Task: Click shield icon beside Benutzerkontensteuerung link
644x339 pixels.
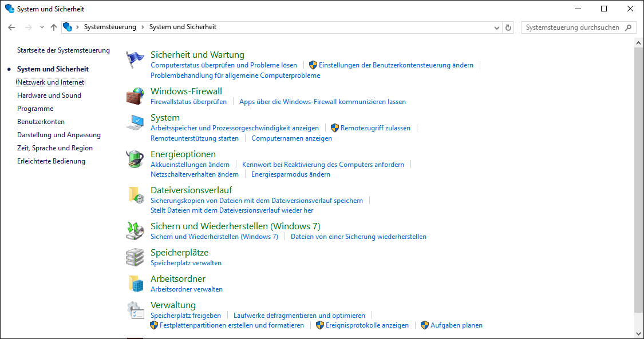Action: click(x=313, y=65)
